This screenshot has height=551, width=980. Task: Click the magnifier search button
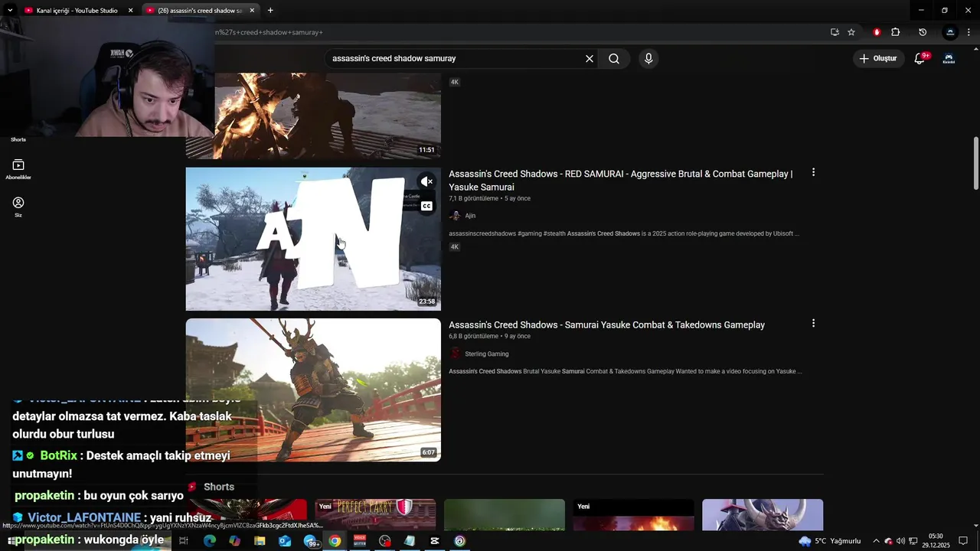click(614, 59)
